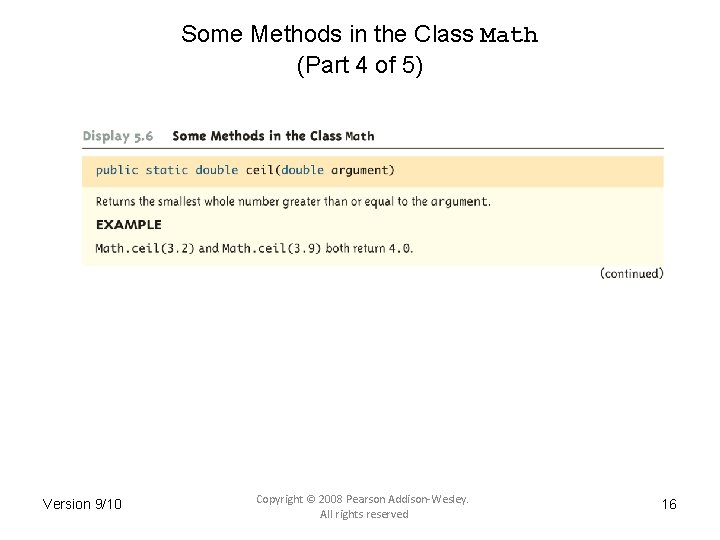Click the bold figure caption "Some Methods in the Class Math"
Image resolution: width=720 pixels, height=540 pixels.
coord(273,136)
